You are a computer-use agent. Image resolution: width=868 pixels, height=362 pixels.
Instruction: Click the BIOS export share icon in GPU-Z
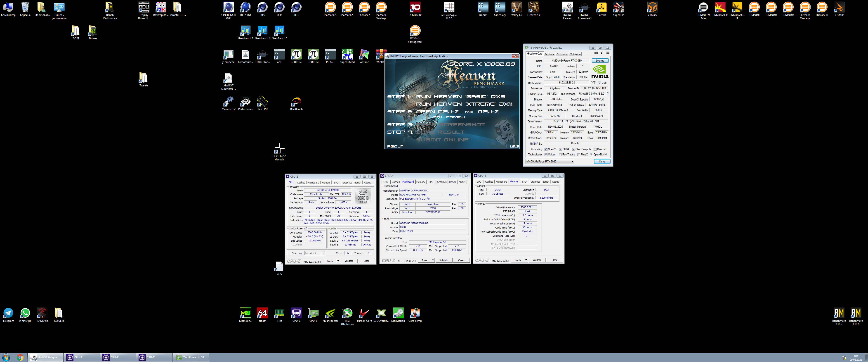coord(593,83)
